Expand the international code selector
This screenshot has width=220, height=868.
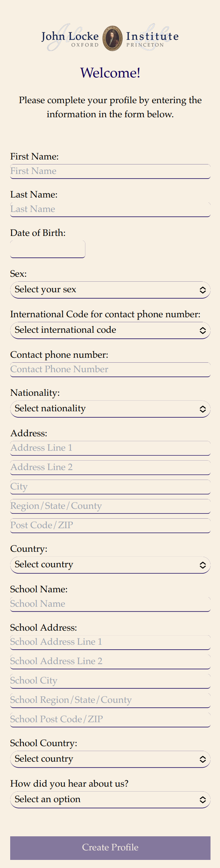(110, 330)
